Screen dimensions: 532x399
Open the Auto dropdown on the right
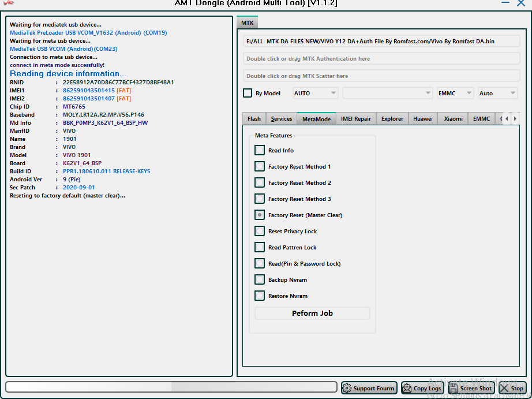coord(498,93)
